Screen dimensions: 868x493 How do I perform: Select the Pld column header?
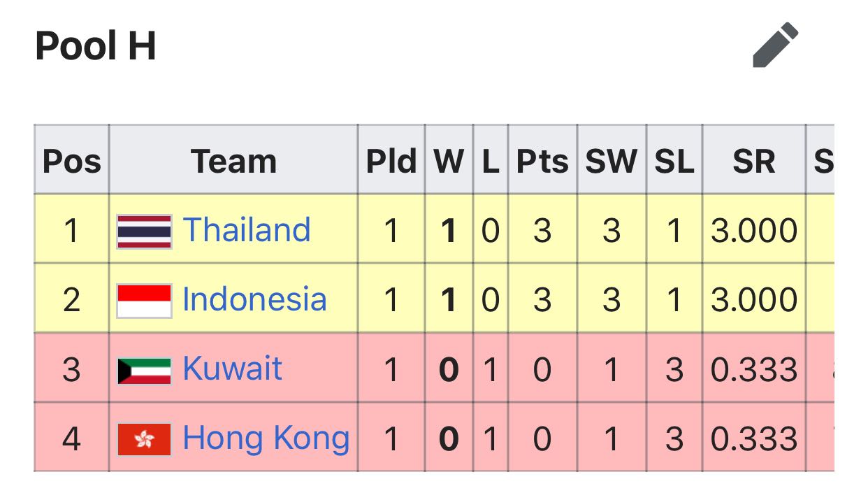pos(391,160)
